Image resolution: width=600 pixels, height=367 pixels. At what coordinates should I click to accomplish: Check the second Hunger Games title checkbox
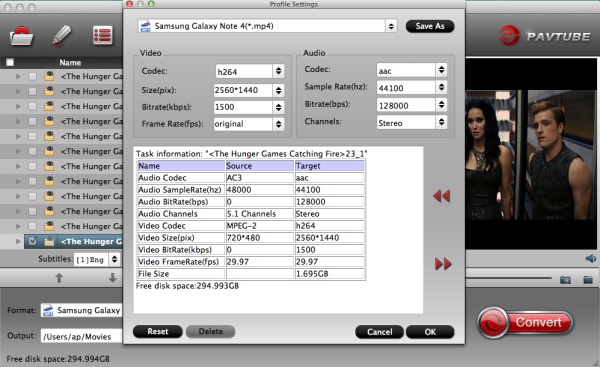tap(33, 91)
